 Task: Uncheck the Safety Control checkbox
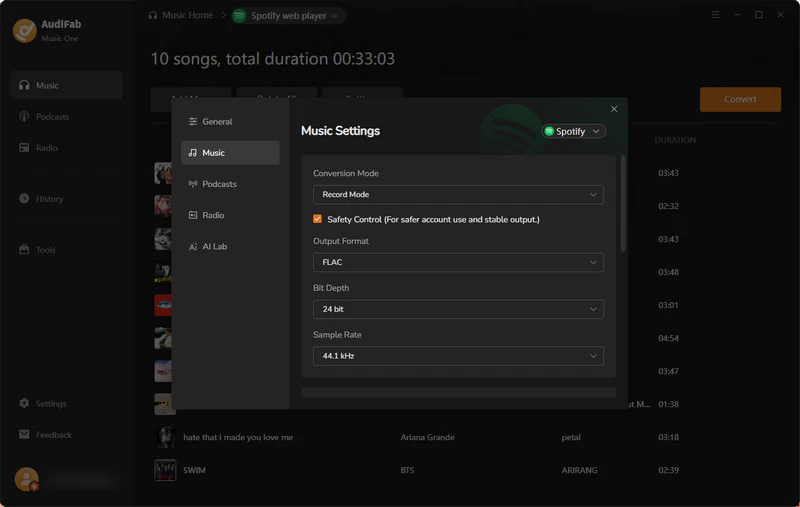coord(317,219)
